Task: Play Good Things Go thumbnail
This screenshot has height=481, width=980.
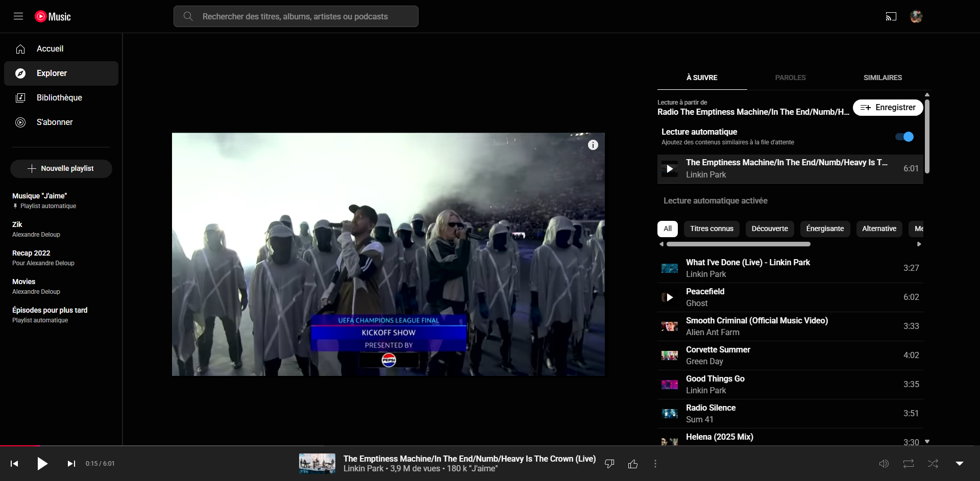Action: pyautogui.click(x=670, y=385)
